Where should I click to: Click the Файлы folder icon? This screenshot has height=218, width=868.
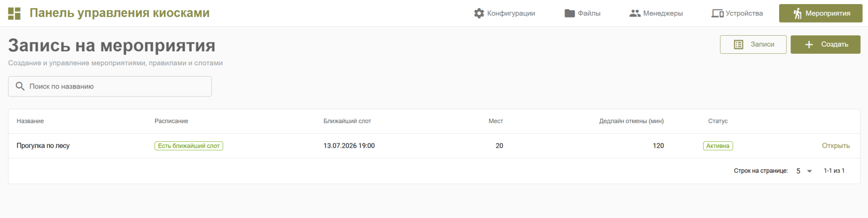click(570, 13)
